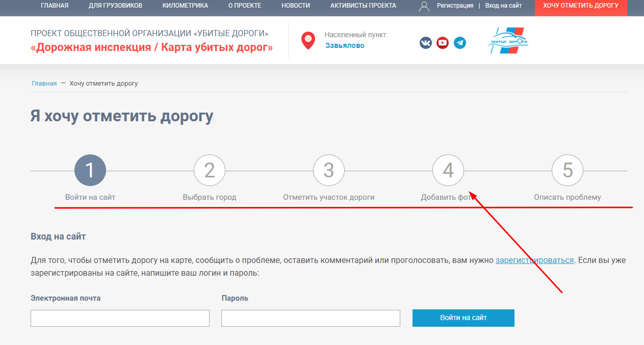
Task: Open the VK social network icon
Action: pyautogui.click(x=426, y=43)
